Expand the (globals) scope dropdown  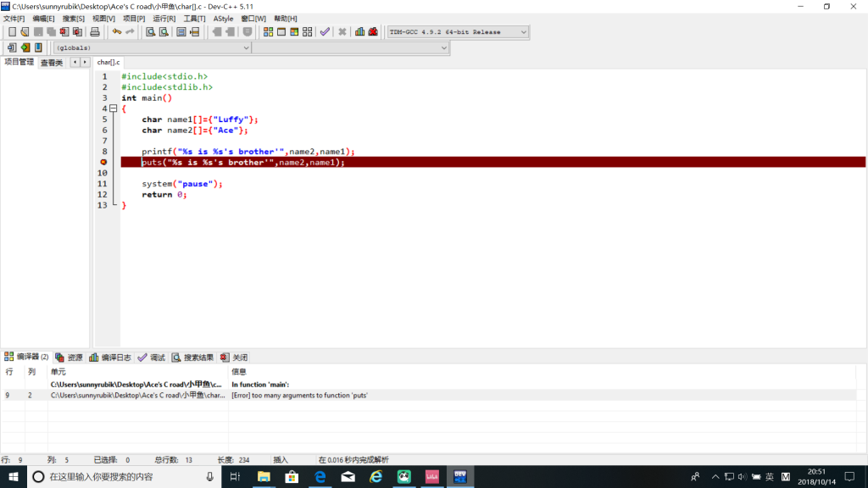(153, 47)
